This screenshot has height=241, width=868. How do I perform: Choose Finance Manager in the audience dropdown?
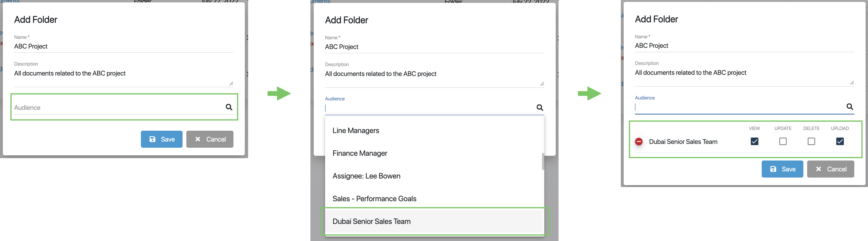pos(359,153)
